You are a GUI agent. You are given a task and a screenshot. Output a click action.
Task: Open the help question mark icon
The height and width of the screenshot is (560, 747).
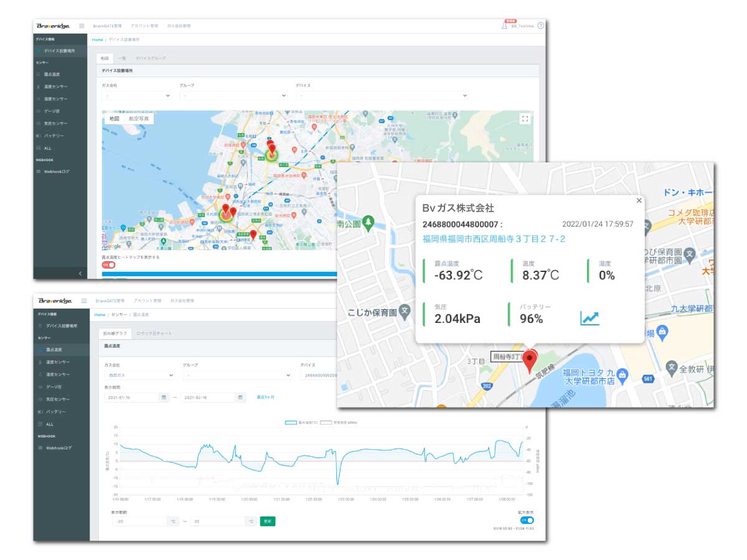coord(540,26)
